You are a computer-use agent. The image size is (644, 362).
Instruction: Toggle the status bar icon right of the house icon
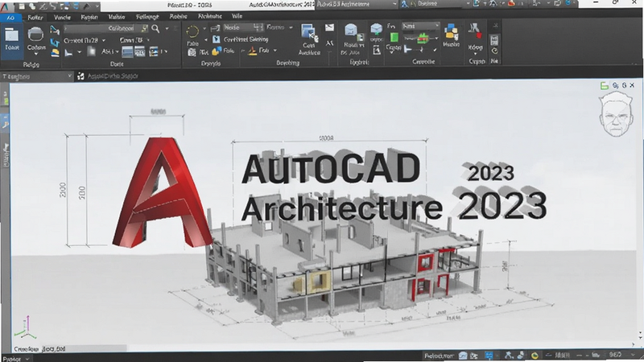[x=473, y=356]
